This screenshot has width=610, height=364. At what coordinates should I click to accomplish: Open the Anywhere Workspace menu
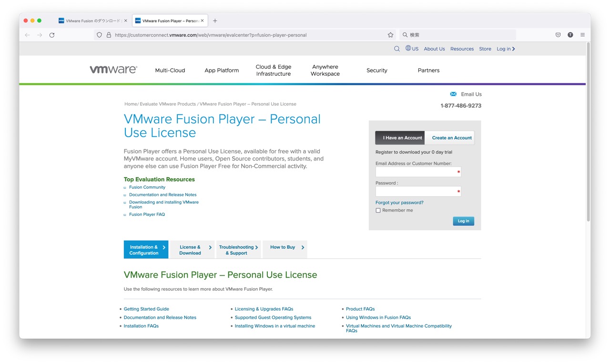(x=325, y=70)
